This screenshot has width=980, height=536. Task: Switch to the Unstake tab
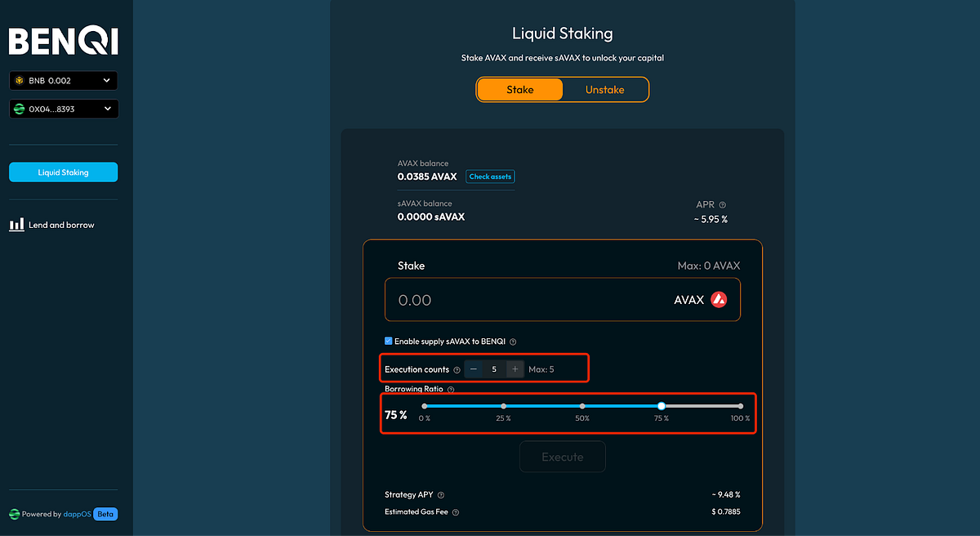pyautogui.click(x=604, y=89)
